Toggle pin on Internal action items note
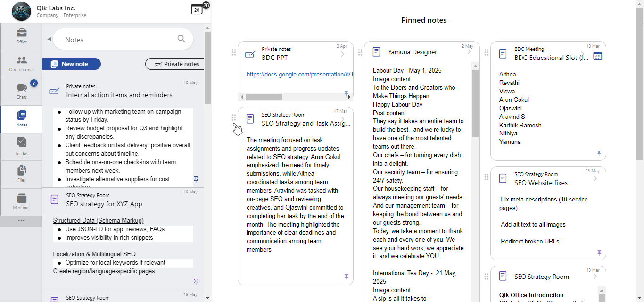 pyautogui.click(x=196, y=179)
